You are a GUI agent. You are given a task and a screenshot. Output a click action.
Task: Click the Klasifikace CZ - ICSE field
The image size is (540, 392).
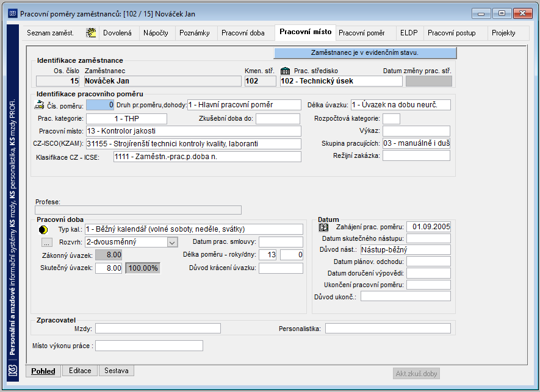[x=207, y=157]
